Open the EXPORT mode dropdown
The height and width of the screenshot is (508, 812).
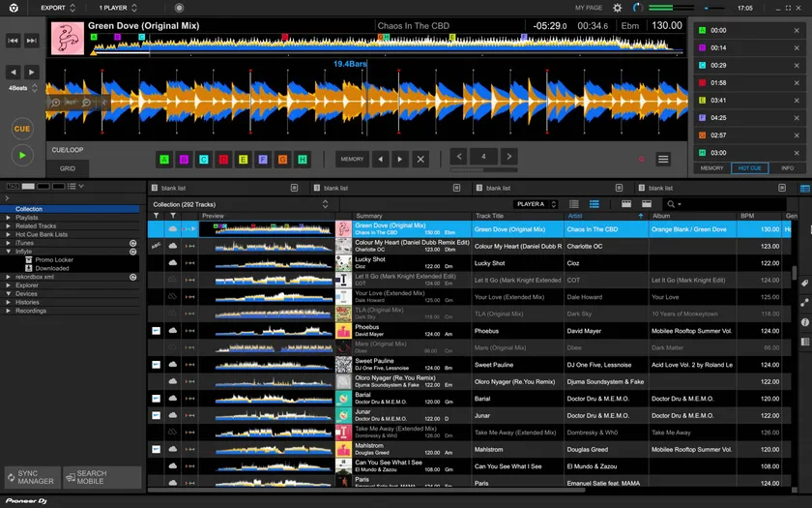pos(61,8)
